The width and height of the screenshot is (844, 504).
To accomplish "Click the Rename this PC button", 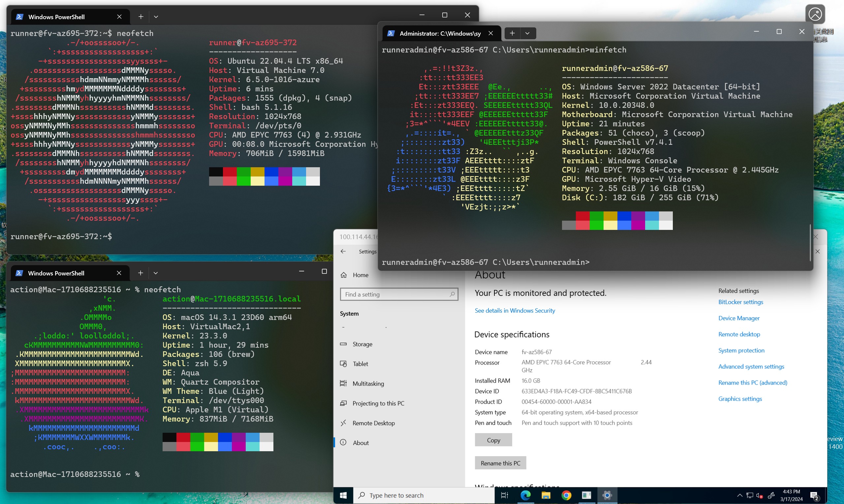I will 500,463.
